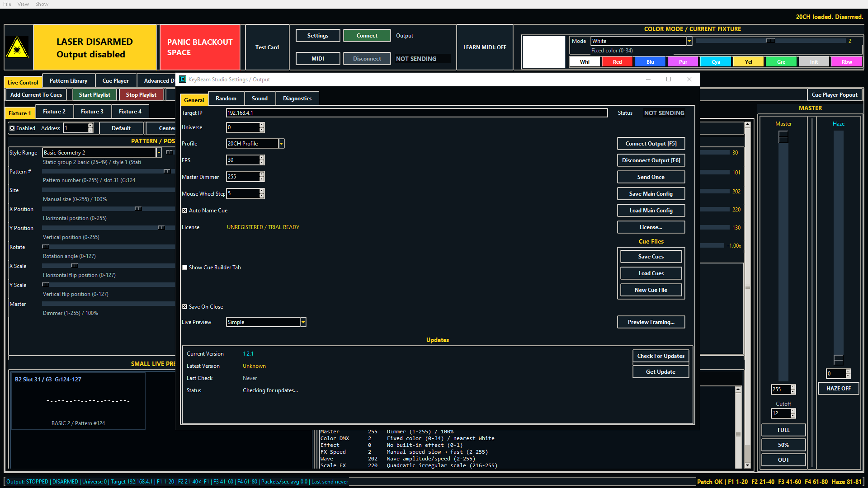The height and width of the screenshot is (488, 868).
Task: Select the Fixture 3 tab
Action: coord(92,112)
